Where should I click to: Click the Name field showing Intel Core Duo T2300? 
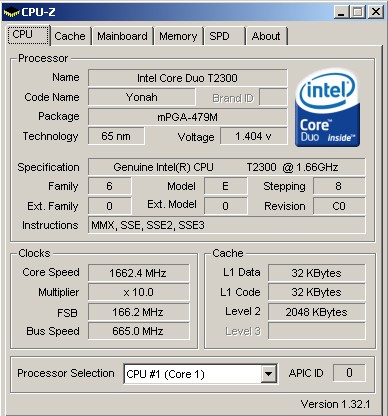pos(187,78)
